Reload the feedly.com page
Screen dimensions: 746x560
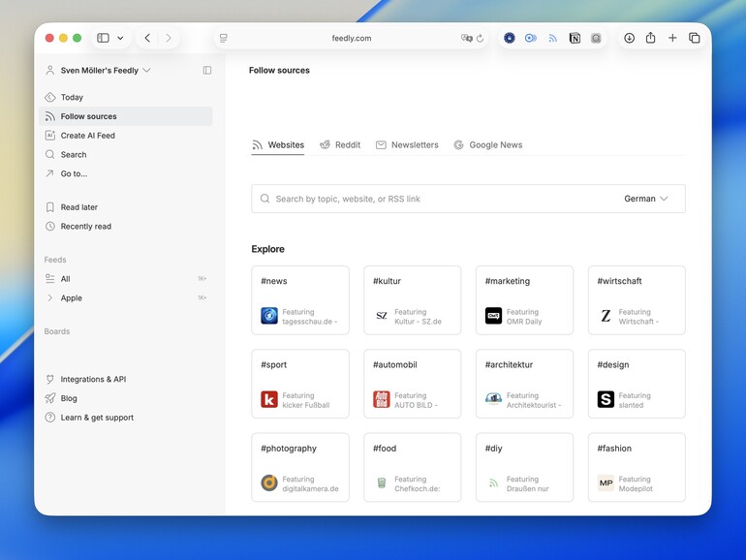480,38
